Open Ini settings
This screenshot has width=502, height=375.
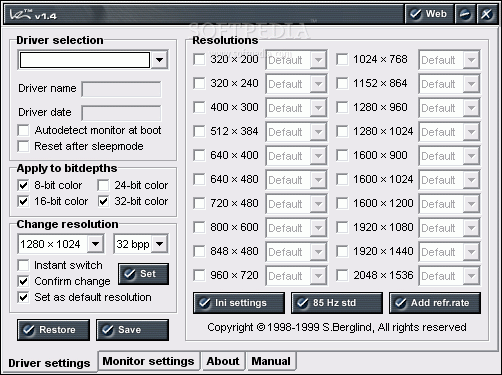click(x=239, y=303)
